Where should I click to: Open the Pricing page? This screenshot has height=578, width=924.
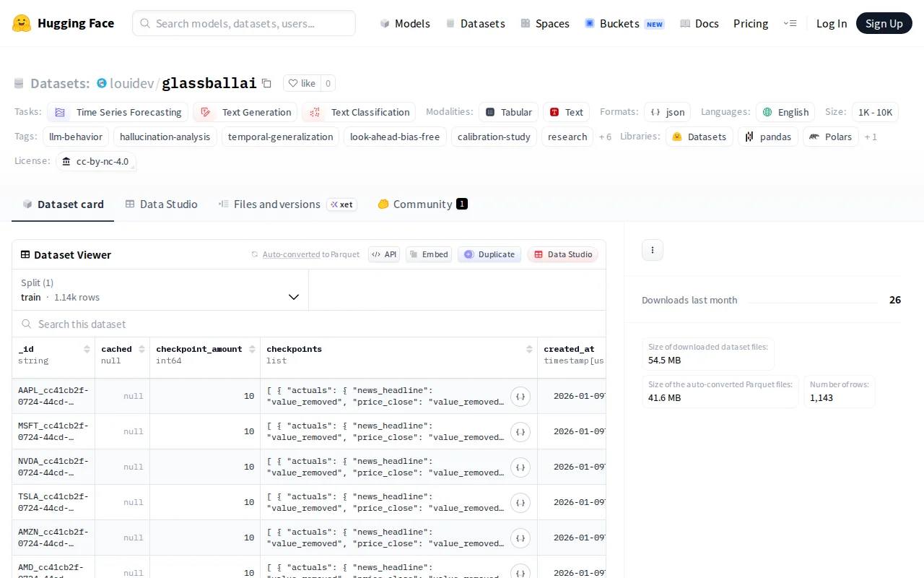coord(751,23)
